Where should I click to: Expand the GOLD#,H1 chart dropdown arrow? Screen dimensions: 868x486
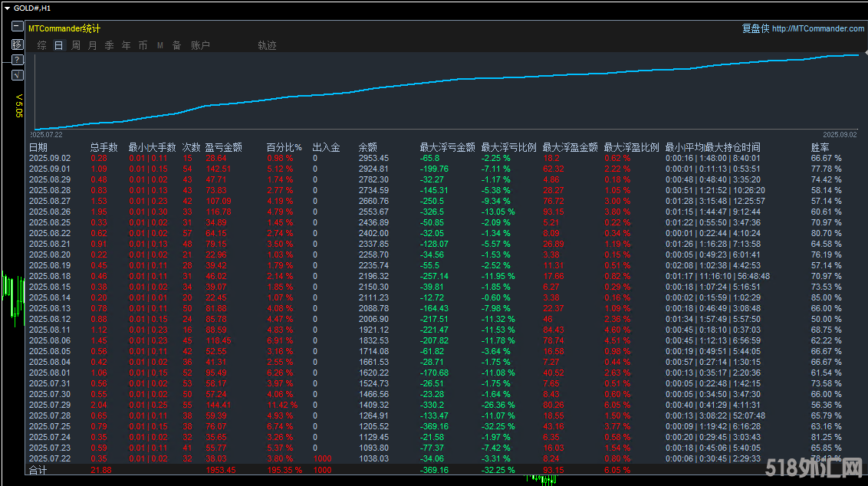[7, 8]
